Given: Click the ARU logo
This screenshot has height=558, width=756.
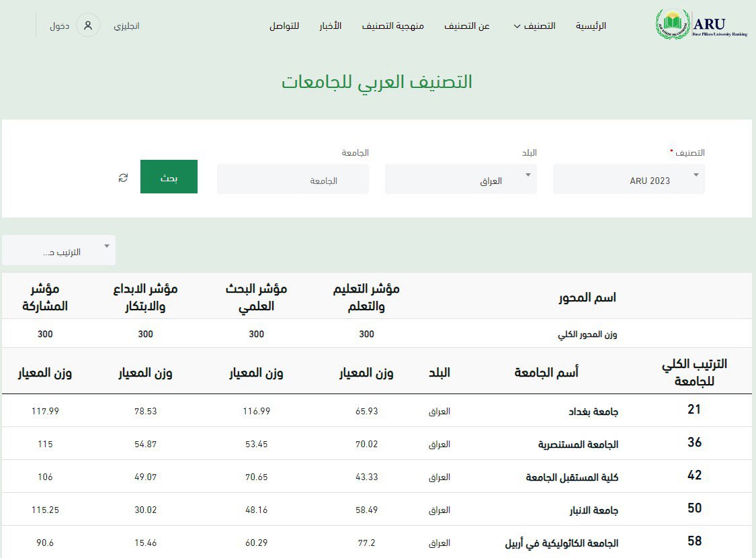Looking at the screenshot, I should click(702, 25).
